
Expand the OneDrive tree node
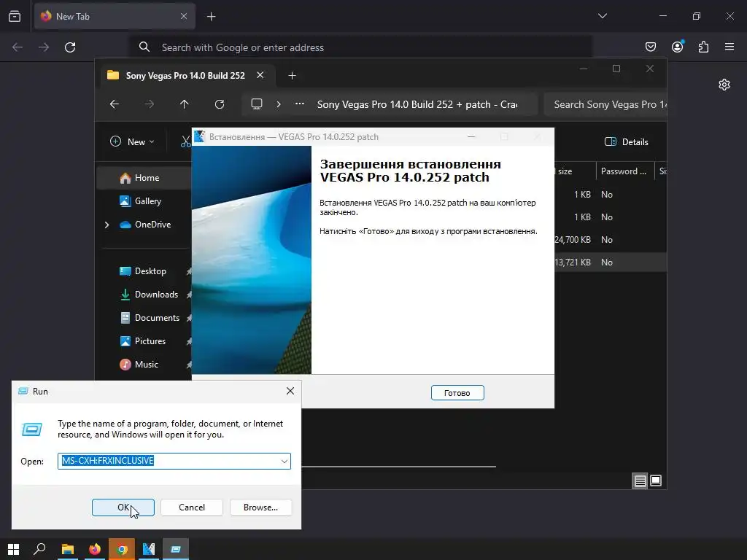click(x=107, y=225)
